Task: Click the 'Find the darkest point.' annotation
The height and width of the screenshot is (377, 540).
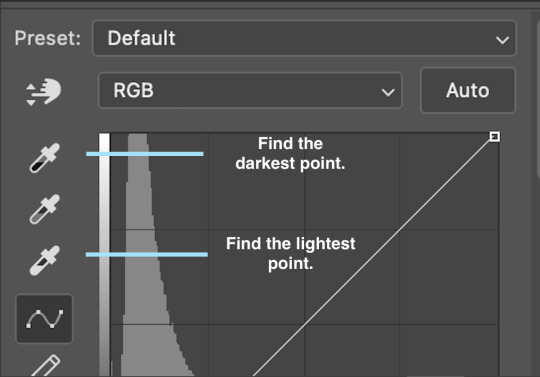Action: [x=290, y=153]
